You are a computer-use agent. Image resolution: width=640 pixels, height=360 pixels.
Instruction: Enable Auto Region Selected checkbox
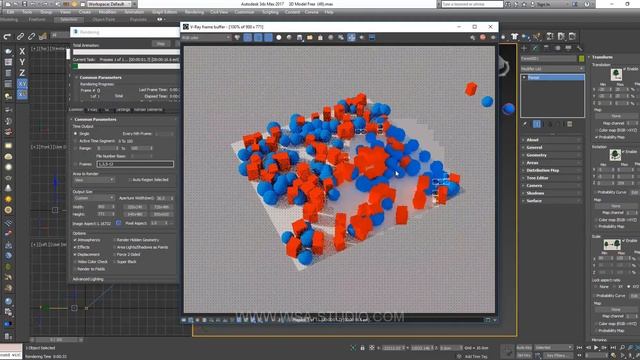(x=130, y=180)
